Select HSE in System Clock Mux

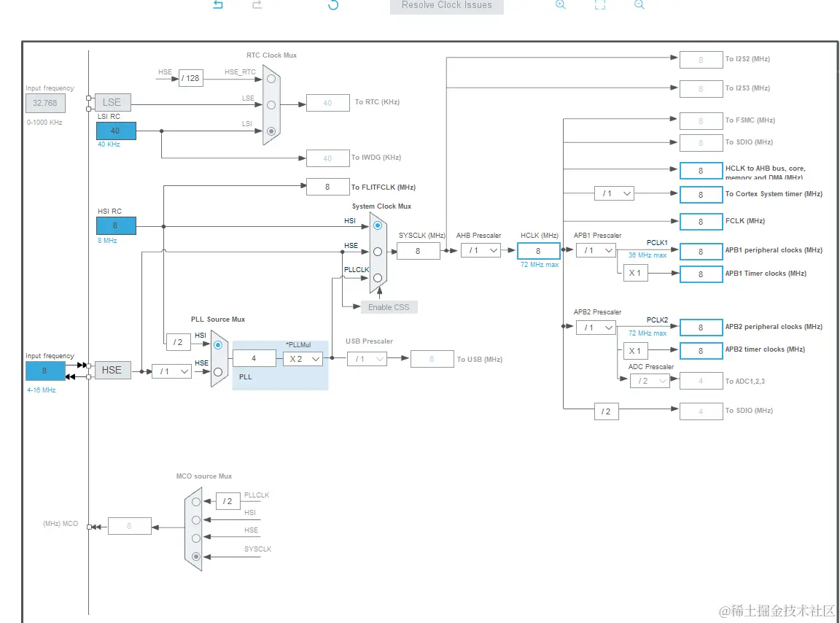pos(378,252)
